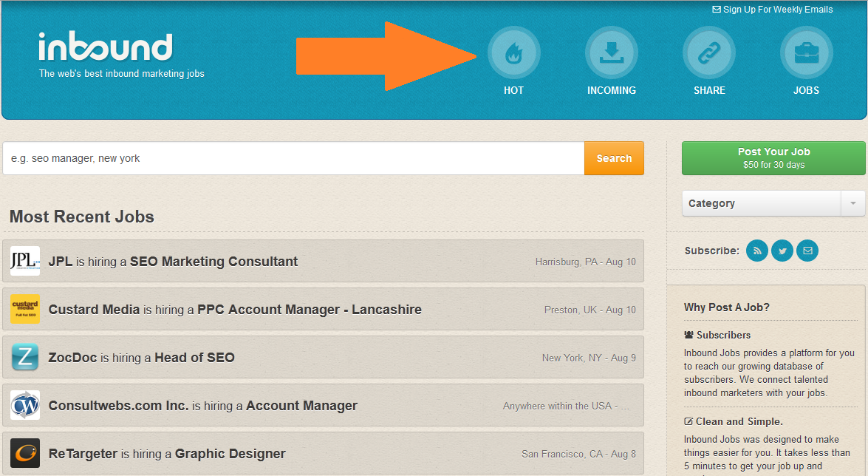The width and height of the screenshot is (868, 476).
Task: Click 'San Francisco, CA - Aug 8' text
Action: [x=578, y=455]
